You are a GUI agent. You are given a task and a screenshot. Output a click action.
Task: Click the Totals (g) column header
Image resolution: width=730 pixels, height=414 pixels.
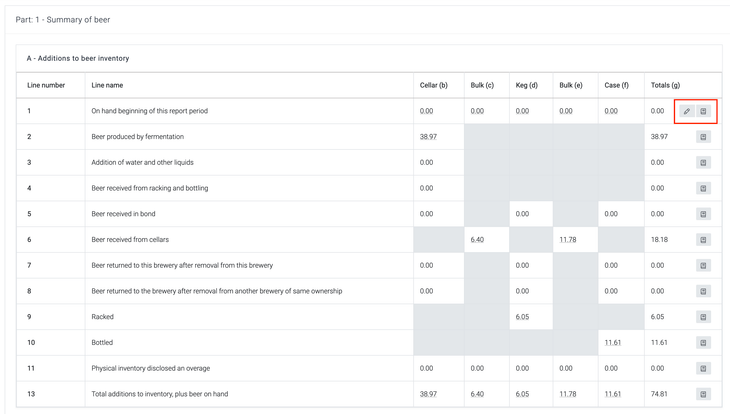pos(665,85)
